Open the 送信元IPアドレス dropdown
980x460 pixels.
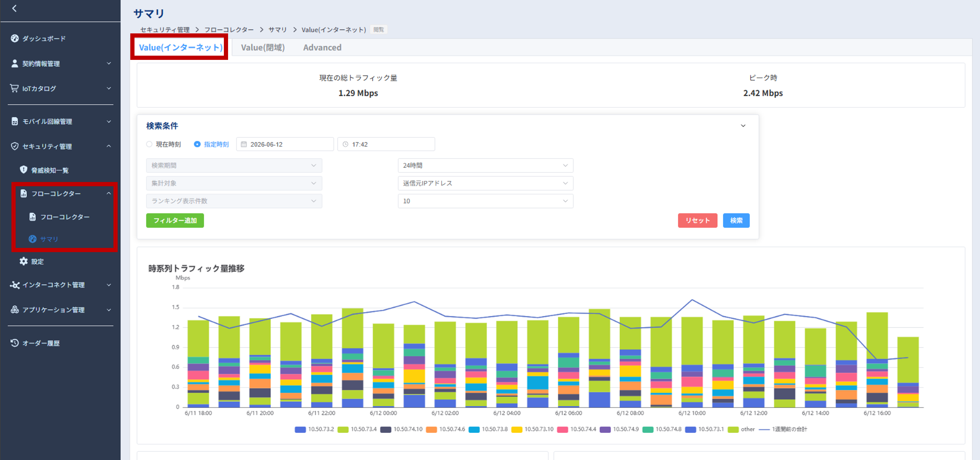(x=485, y=184)
